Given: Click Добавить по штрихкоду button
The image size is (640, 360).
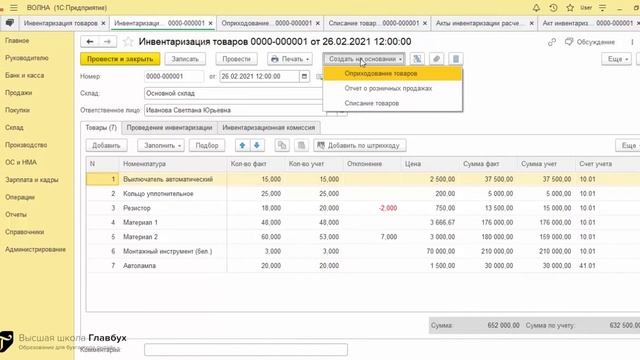Looking at the screenshot, I should 360,145.
